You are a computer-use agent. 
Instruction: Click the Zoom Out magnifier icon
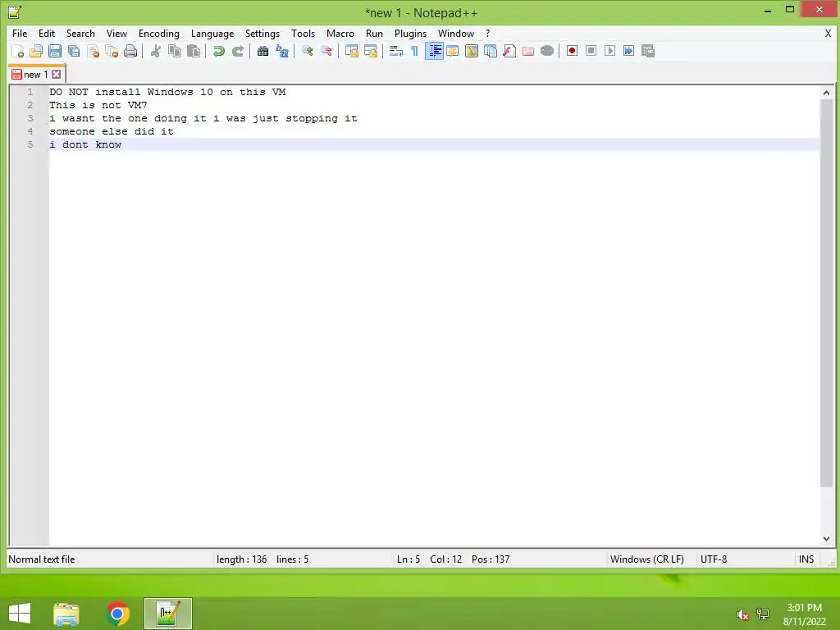[326, 51]
